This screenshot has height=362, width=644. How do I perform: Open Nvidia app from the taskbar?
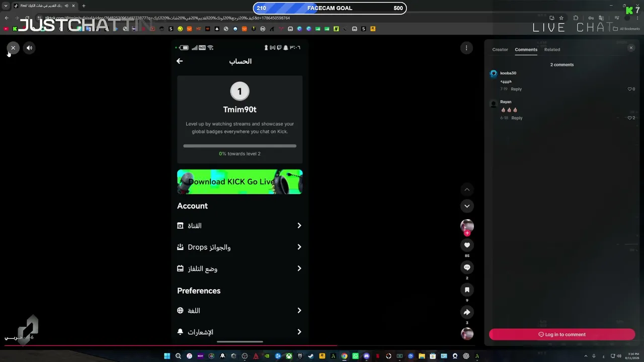coord(267,356)
